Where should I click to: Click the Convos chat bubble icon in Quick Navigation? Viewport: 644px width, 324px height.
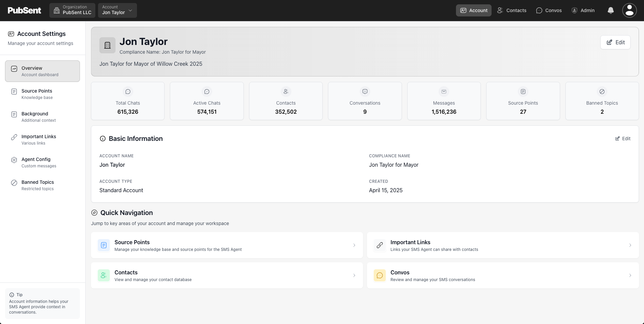coord(379,275)
